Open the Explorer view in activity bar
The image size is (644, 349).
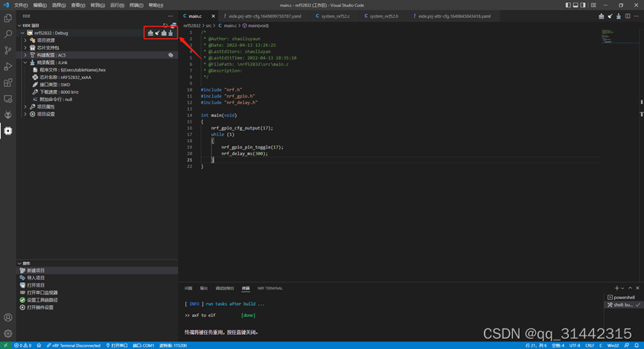(7, 19)
